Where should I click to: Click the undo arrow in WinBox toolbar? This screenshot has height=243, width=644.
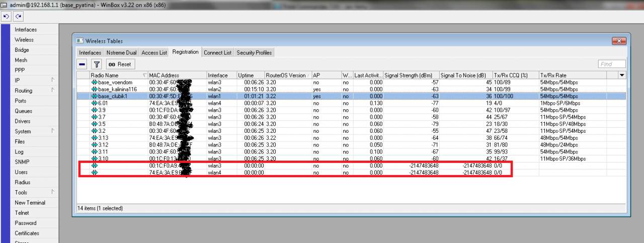(7, 17)
